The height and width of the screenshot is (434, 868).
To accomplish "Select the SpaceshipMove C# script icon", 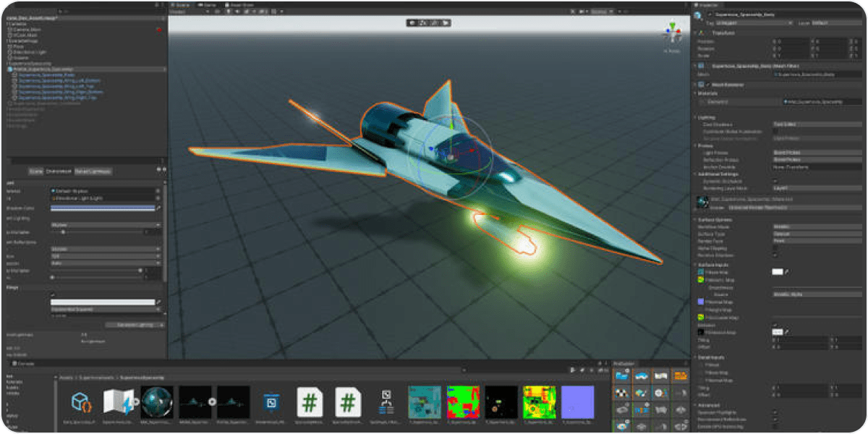I will 310,402.
